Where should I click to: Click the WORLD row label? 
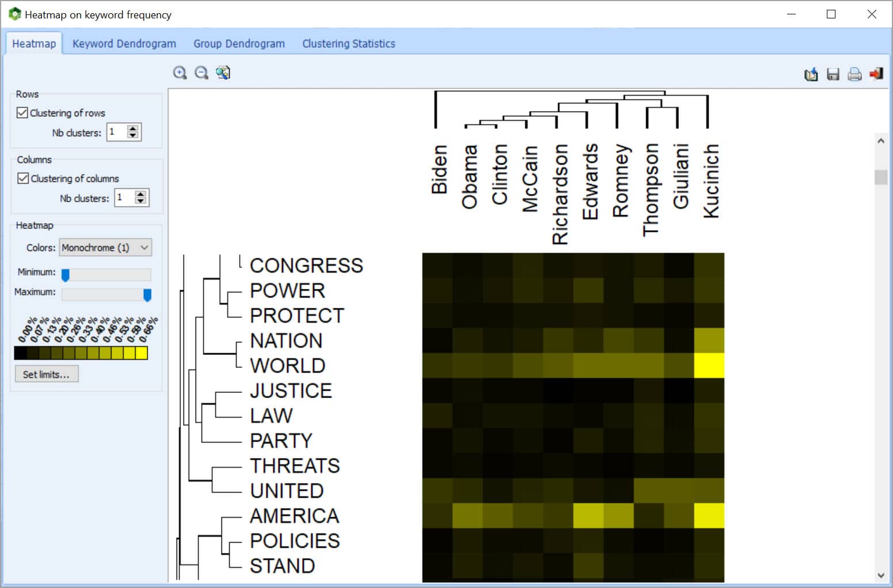(x=288, y=365)
